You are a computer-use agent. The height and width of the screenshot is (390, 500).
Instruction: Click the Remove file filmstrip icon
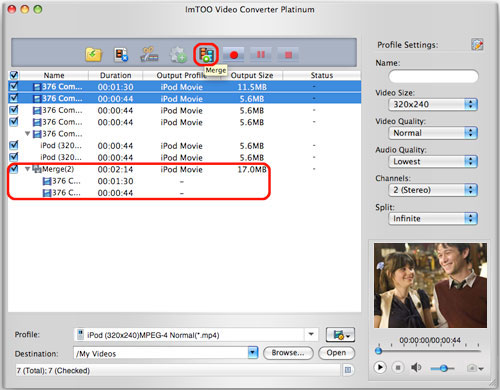coord(121,55)
